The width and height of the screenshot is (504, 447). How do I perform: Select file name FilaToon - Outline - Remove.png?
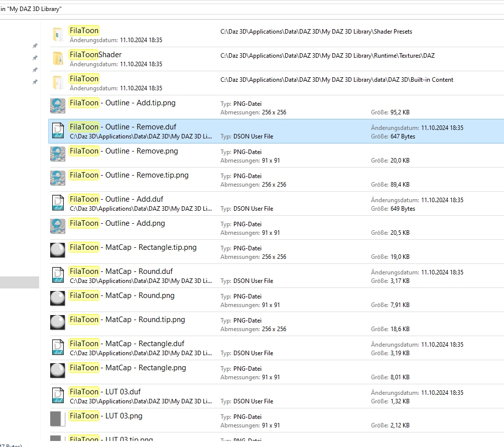coord(124,151)
